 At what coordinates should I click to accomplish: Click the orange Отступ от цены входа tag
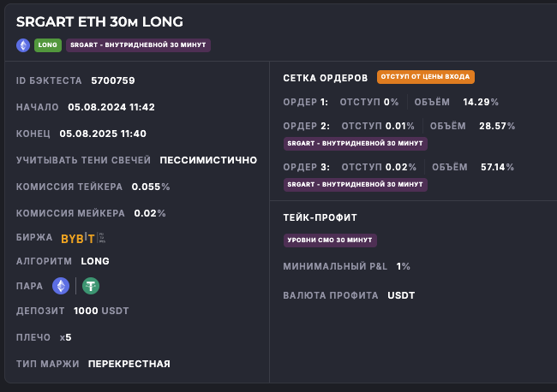425,77
